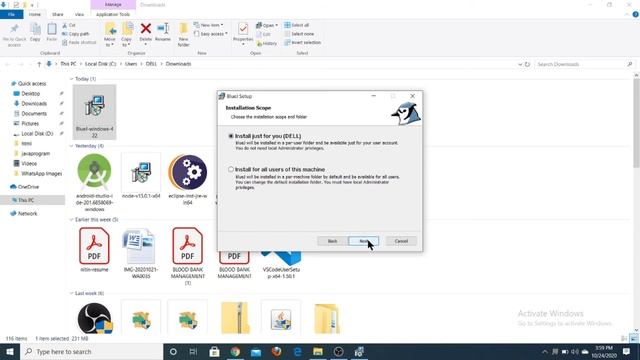
Task: Collapse the Yesterday group
Action: coord(71,146)
